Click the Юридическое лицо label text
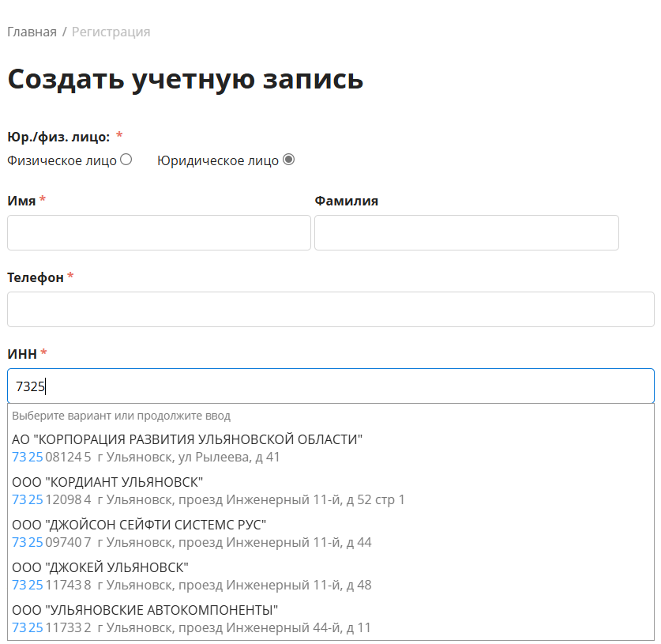 tap(218, 160)
